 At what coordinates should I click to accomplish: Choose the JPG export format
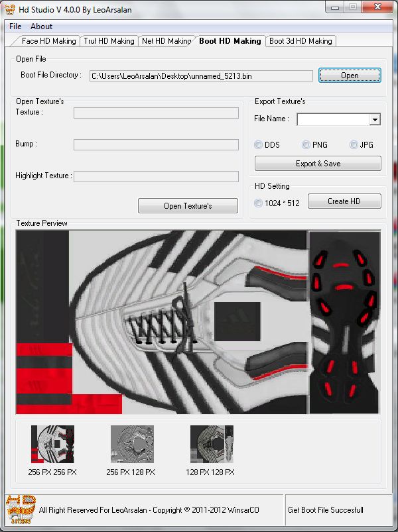pos(354,145)
